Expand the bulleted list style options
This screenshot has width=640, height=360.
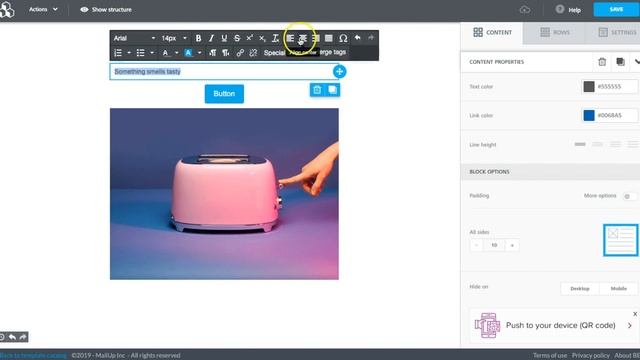pos(152,53)
